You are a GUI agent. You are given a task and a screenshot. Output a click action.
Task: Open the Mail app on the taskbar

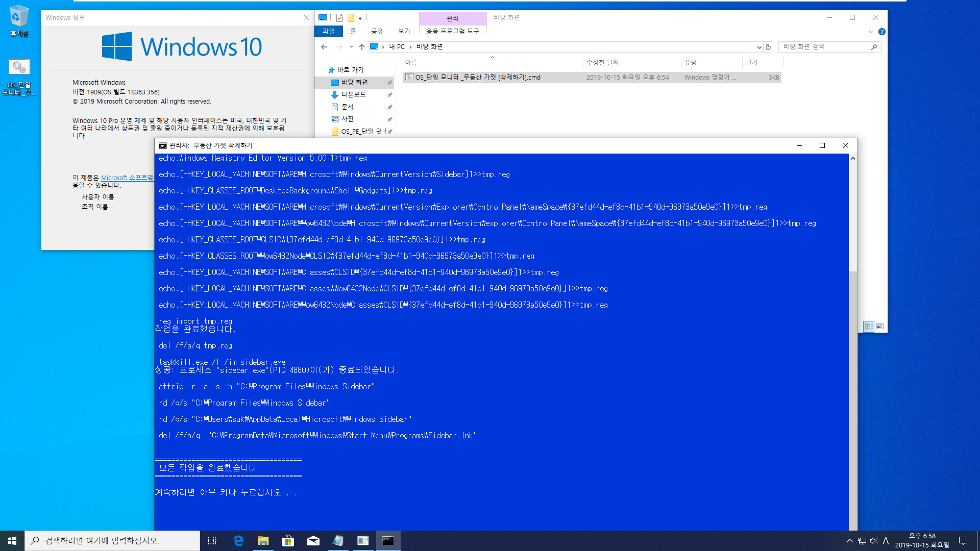313,541
